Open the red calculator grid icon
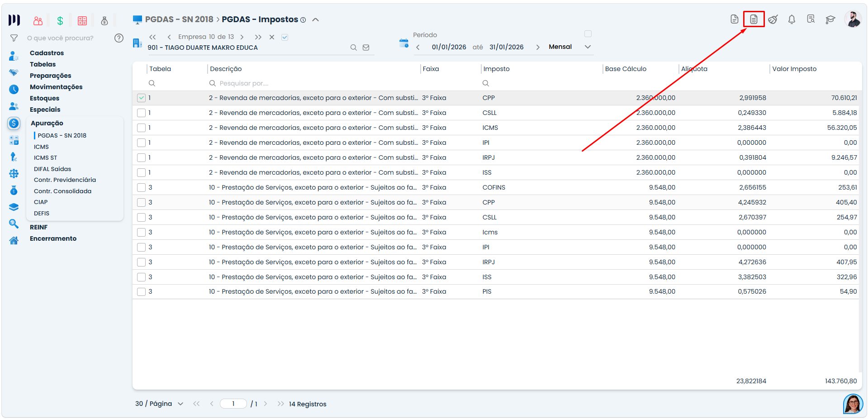Viewport: 868px width, 419px height. click(x=82, y=21)
